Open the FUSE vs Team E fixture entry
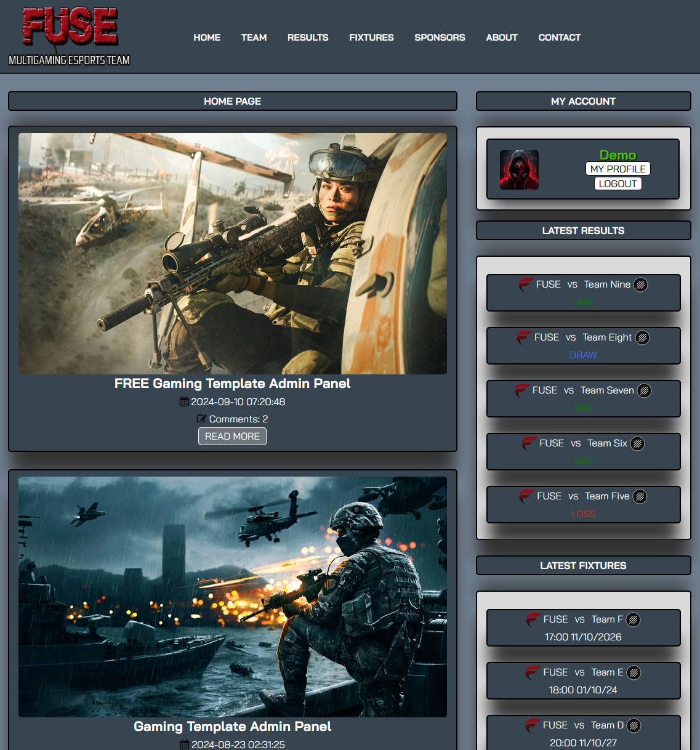This screenshot has width=700, height=750. 583,680
